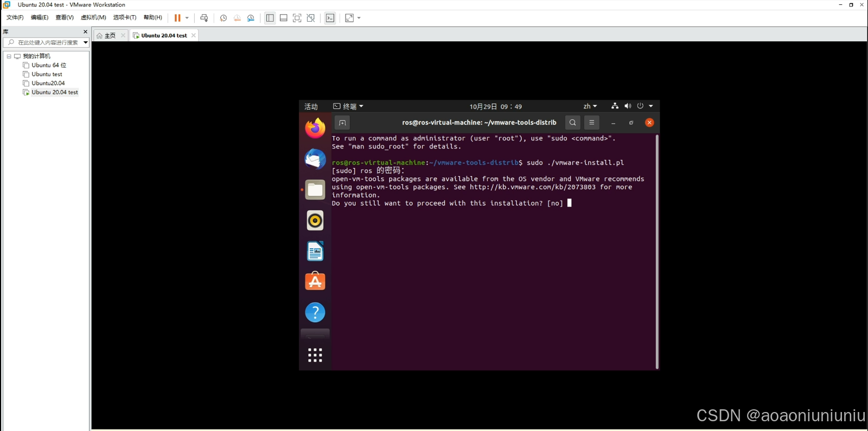Close the library panel
868x431 pixels.
point(85,31)
